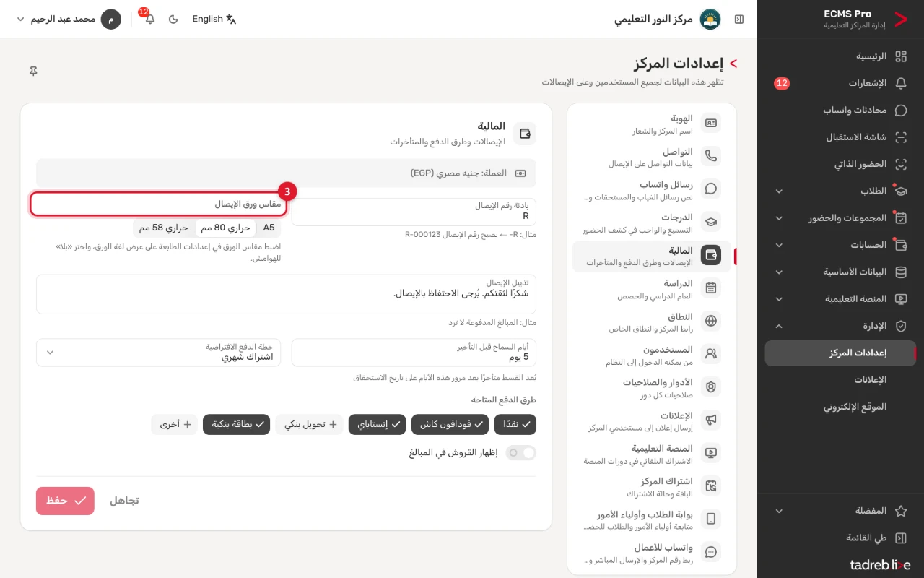Expand الطلاب sidebar menu
This screenshot has width=924, height=578.
click(840, 191)
